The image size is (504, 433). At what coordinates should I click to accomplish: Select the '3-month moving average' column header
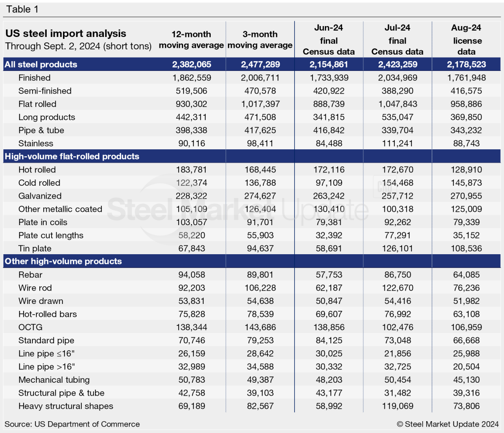(259, 40)
